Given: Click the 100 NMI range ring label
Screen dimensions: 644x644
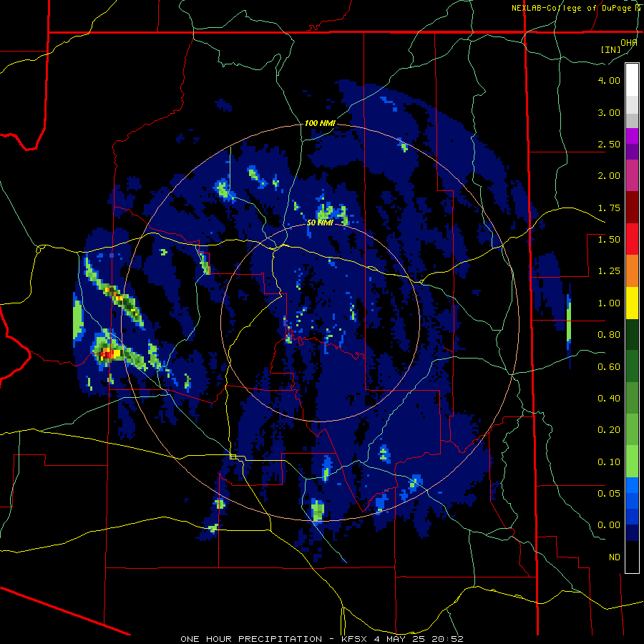Looking at the screenshot, I should [320, 123].
